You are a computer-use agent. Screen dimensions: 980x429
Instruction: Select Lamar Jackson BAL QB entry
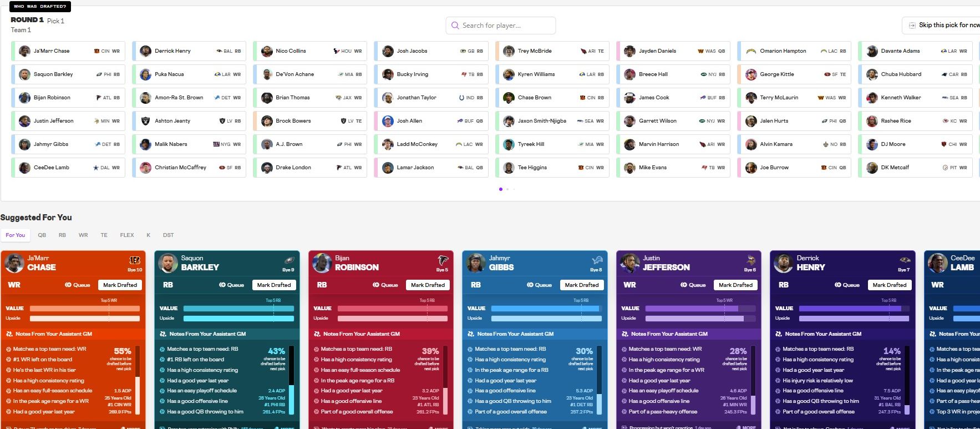431,168
